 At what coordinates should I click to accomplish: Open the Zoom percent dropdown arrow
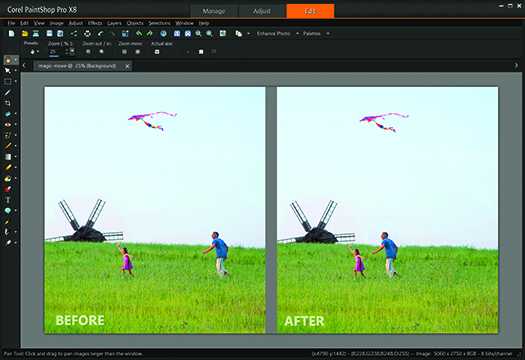(72, 52)
